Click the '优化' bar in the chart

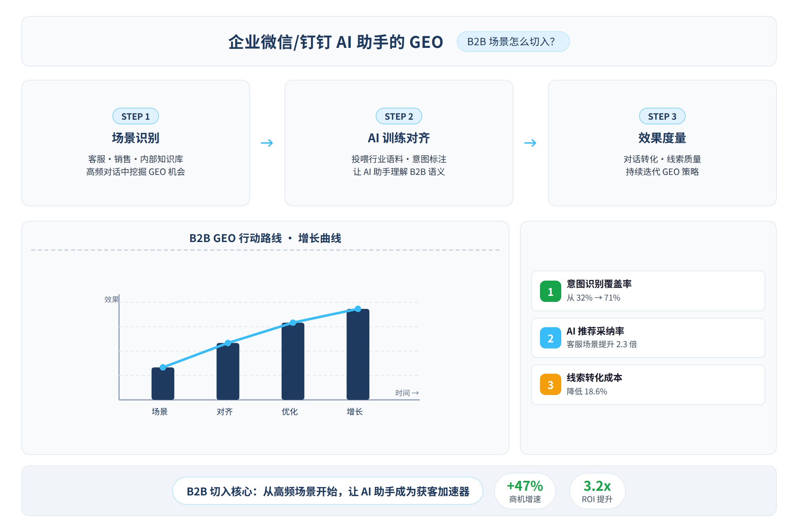click(x=293, y=361)
